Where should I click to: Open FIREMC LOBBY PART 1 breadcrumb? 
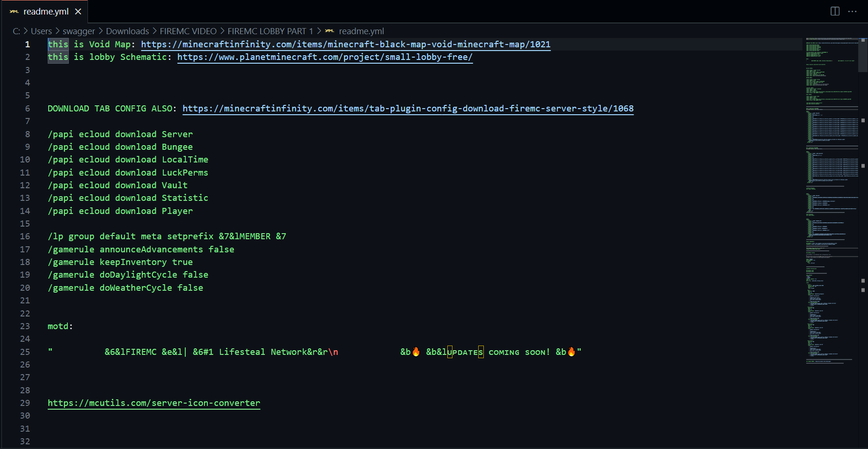270,31
